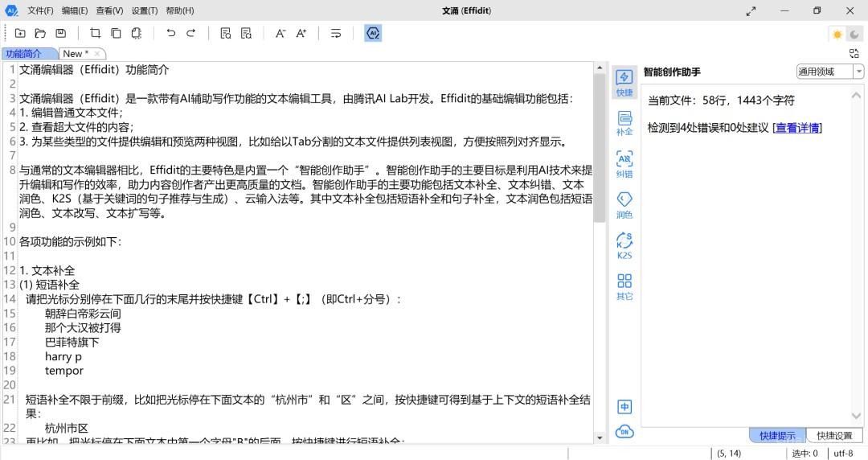868x460 pixels.
Task: Click the line '各项功能的示例如下:'
Action: [70, 241]
